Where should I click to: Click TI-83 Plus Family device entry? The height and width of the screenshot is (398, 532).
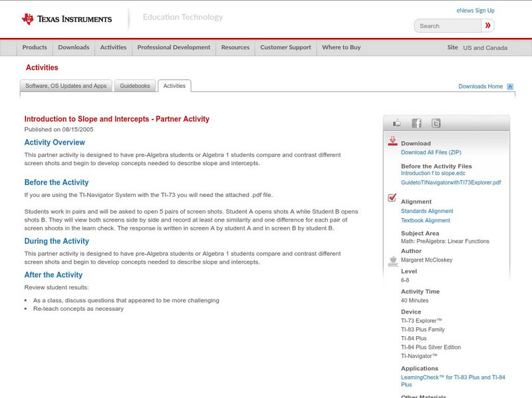(423, 329)
